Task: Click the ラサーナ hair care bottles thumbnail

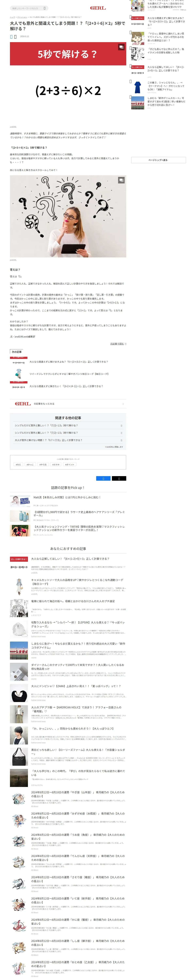Action: [x=20, y=516]
